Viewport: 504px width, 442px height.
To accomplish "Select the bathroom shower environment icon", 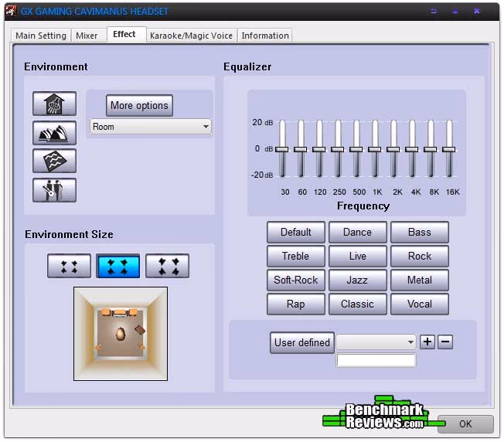I will [54, 104].
